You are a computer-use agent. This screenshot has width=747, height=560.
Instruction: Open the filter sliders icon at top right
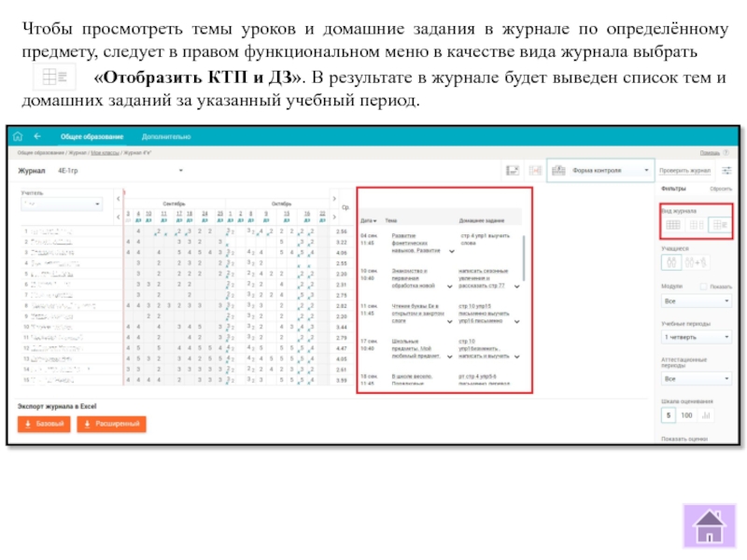726,171
